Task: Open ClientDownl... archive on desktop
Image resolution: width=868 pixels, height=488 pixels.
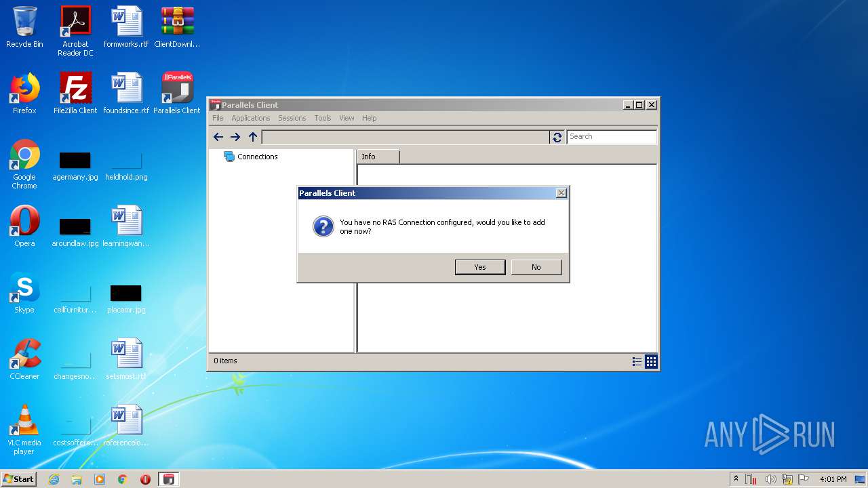Action: click(177, 27)
